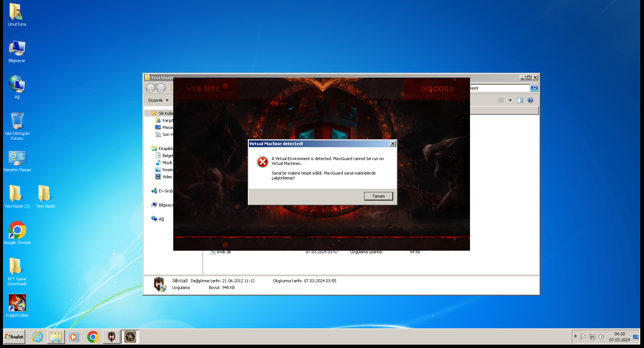The height and width of the screenshot is (348, 644).
Task: Open Explorer help question mark icon
Action: [530, 100]
